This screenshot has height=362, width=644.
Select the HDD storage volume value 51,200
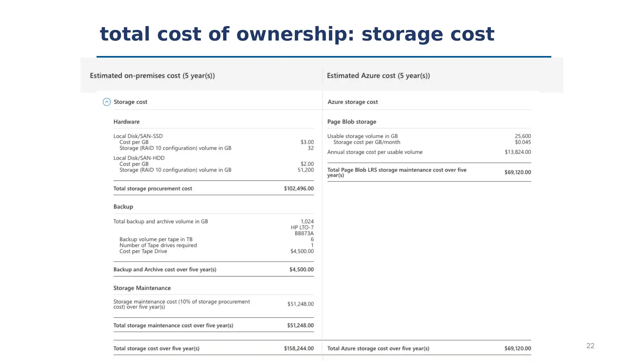[x=305, y=170]
